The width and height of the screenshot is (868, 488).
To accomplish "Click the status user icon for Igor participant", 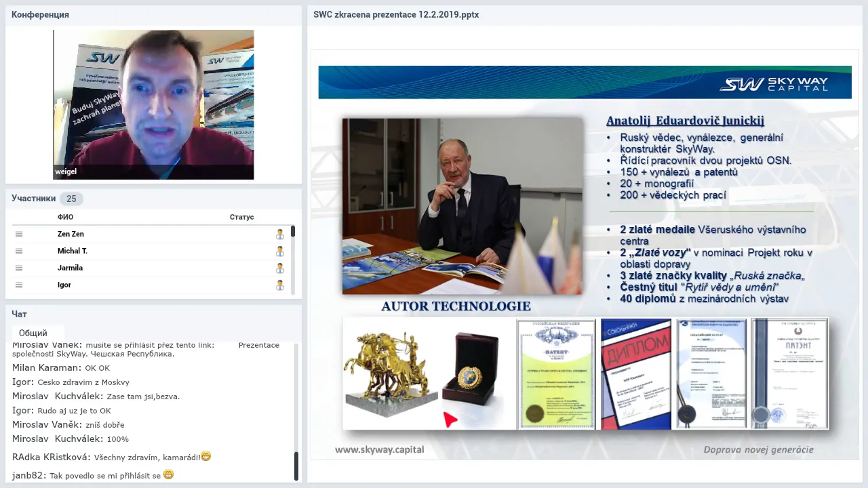I will [279, 285].
